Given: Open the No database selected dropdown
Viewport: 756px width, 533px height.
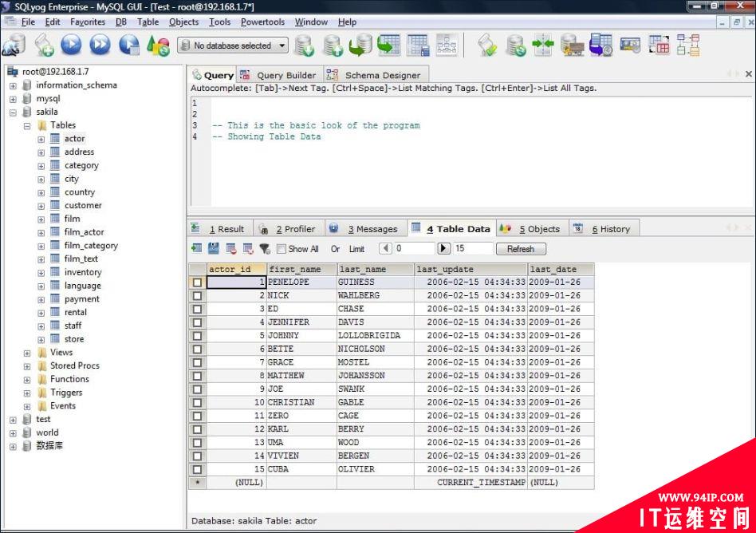Looking at the screenshot, I should click(x=233, y=45).
